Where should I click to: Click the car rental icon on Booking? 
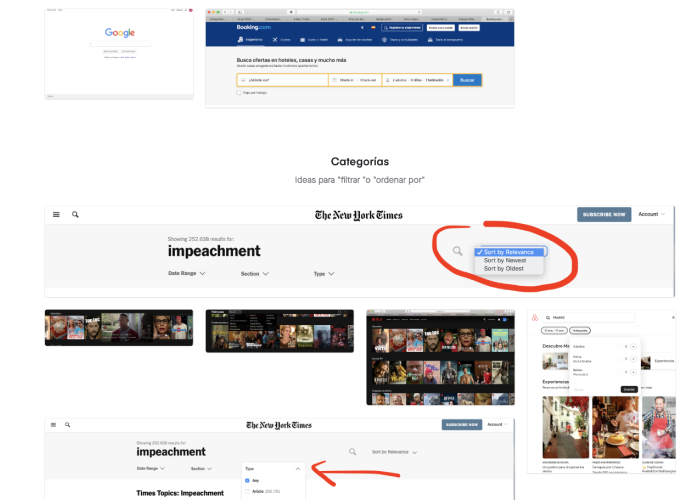340,40
